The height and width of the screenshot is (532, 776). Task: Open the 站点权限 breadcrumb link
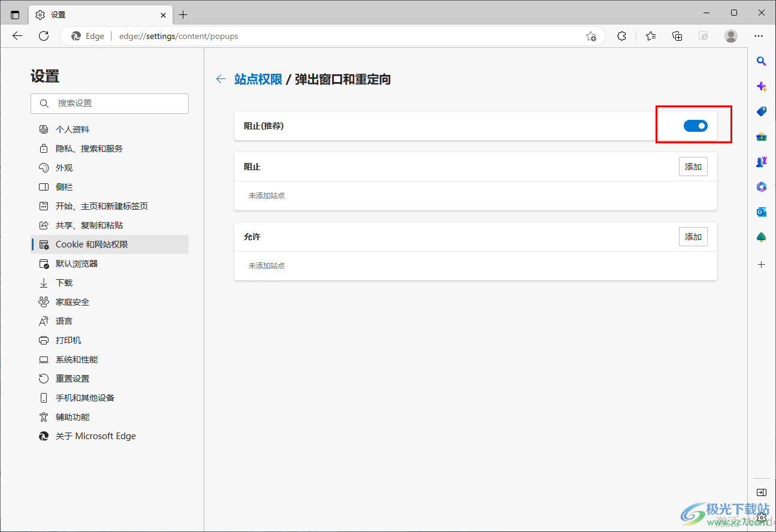258,79
